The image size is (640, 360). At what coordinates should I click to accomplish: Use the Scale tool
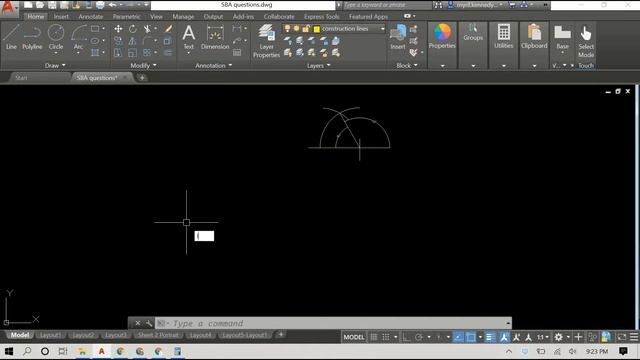point(133,53)
